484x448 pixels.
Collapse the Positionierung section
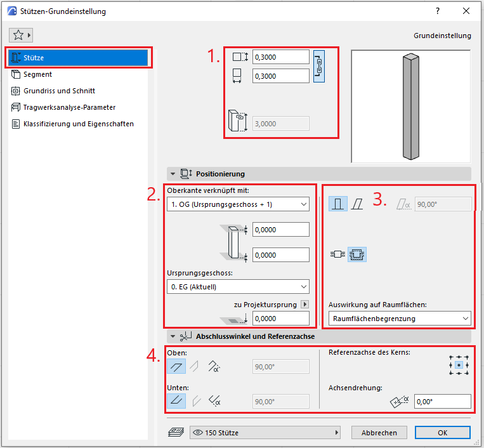[173, 174]
